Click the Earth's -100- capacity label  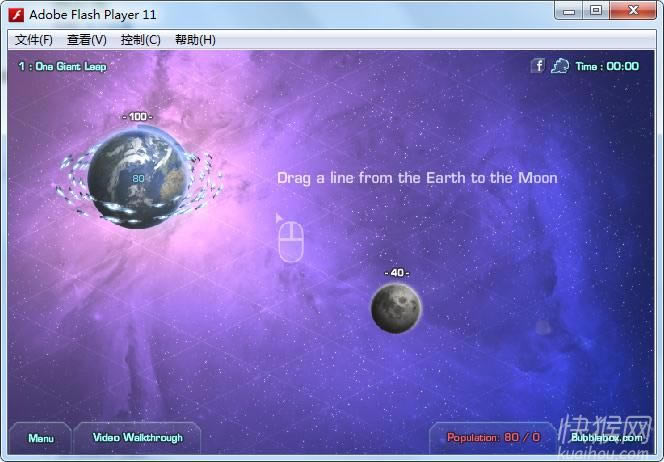(x=137, y=117)
